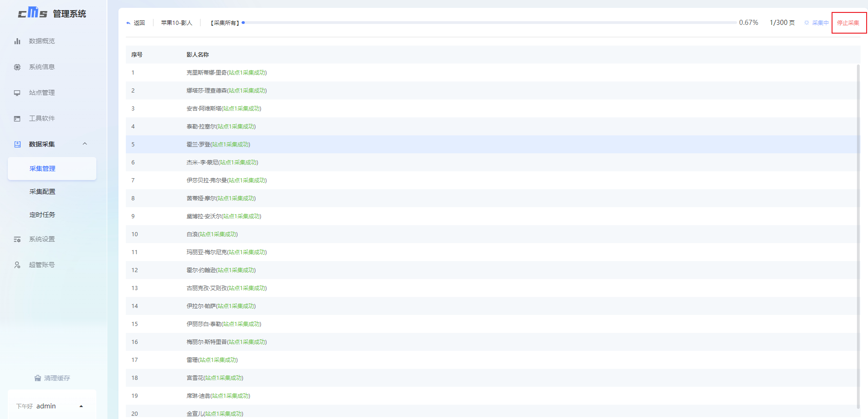The image size is (868, 419).
Task: Click the 0.67% progress percentage
Action: [749, 23]
